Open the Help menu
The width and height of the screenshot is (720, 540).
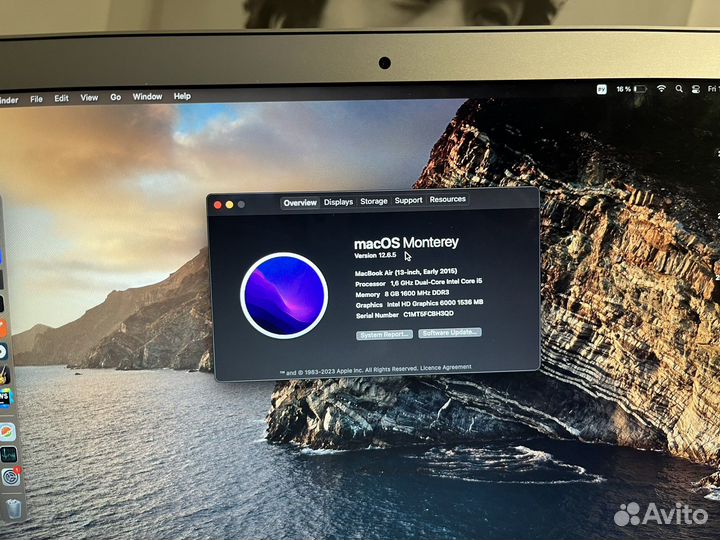coord(182,96)
